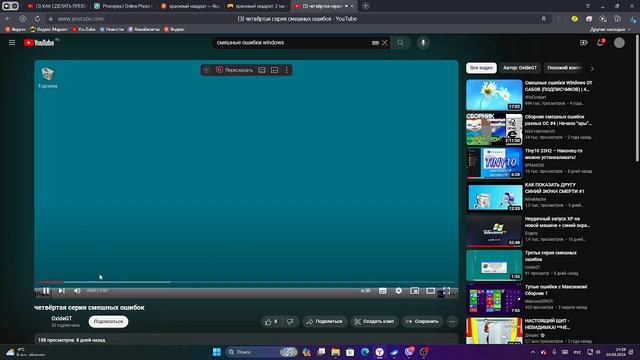This screenshot has width=640, height=360.
Task: Open the overlay three-dot menu above the video
Action: tap(287, 70)
